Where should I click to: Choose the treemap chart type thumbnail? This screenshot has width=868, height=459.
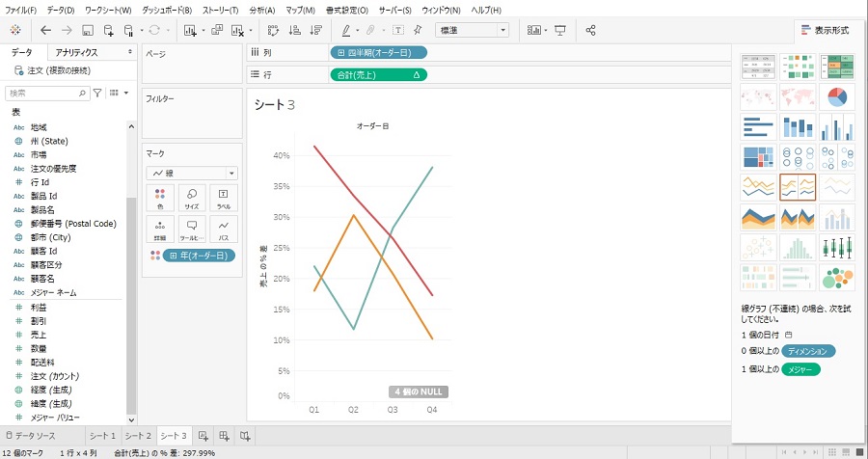coord(758,157)
